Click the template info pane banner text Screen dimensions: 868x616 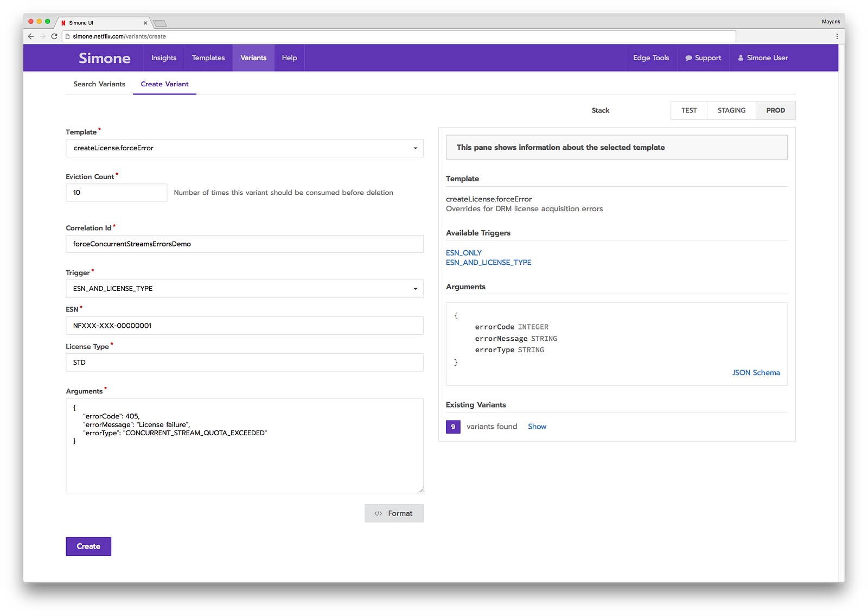tap(560, 148)
